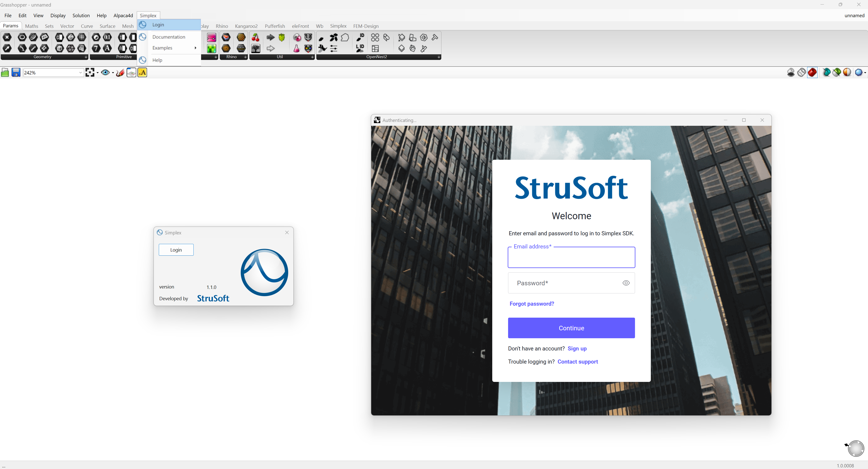Screen dimensions: 868x469
Task: Expand the Util panel component list
Action: point(313,57)
